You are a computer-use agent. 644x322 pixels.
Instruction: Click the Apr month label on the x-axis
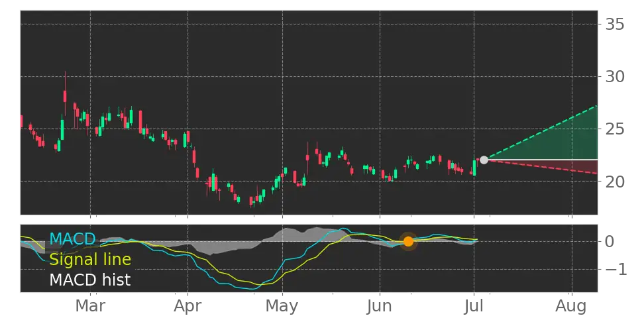coord(188,307)
